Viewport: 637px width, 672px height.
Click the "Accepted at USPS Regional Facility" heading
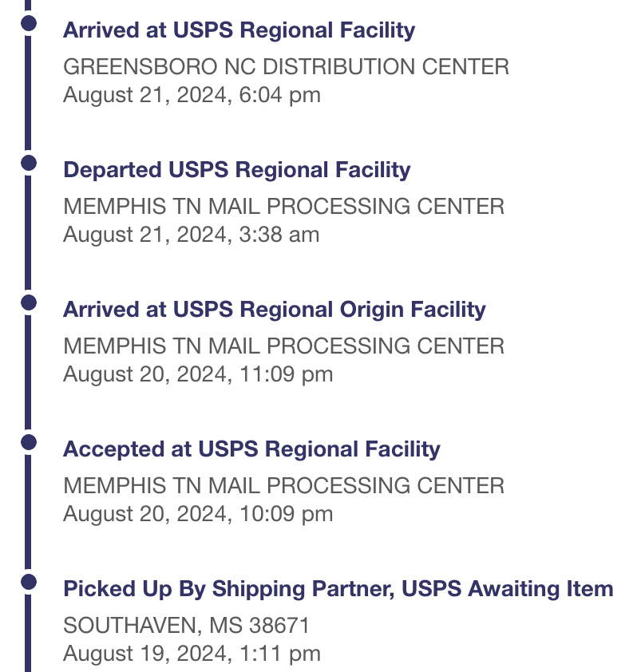251,449
